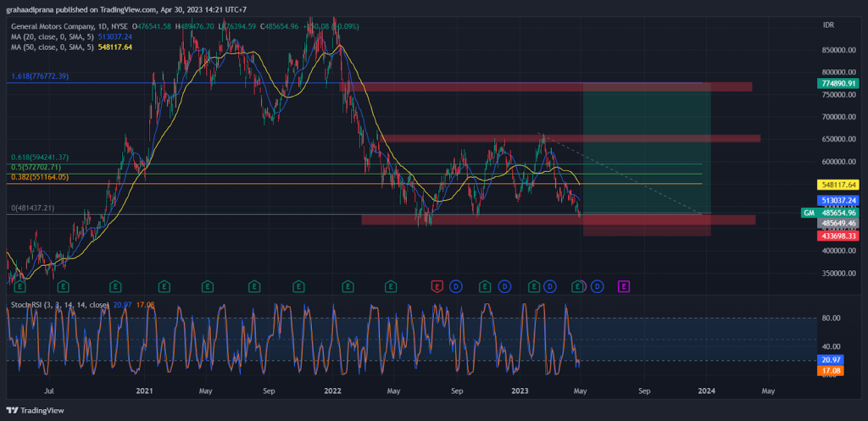Click the gray 485649.46 price tag

pyautogui.click(x=837, y=224)
